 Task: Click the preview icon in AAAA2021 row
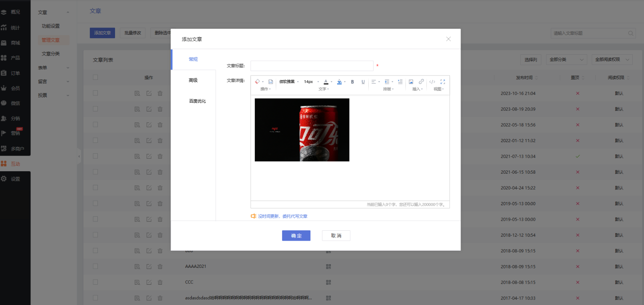(137, 267)
